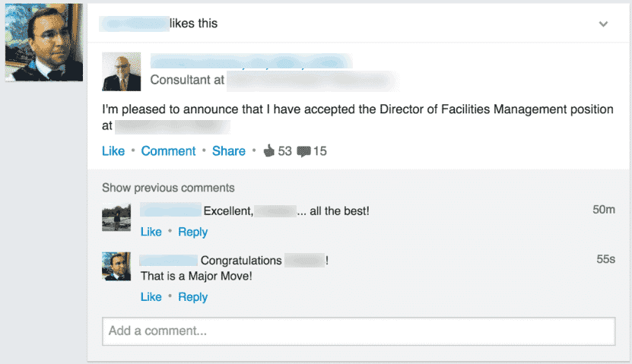Click the thumbs-up likes count icon
This screenshot has width=632, height=364.
268,150
